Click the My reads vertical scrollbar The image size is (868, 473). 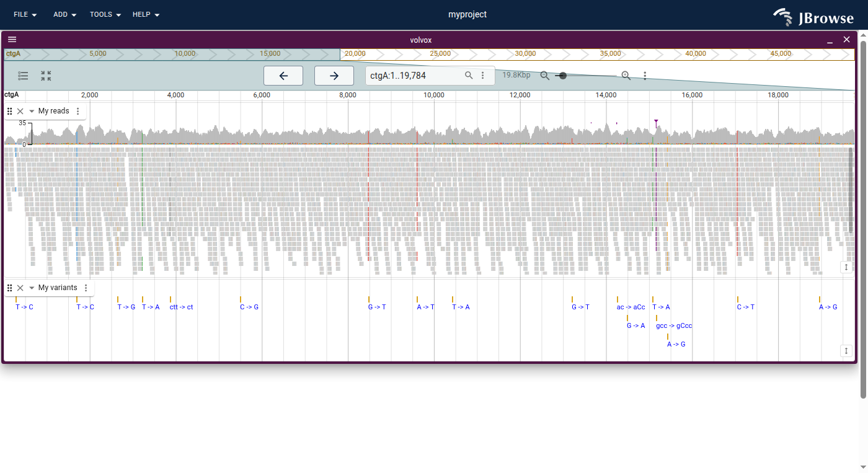tap(851, 190)
